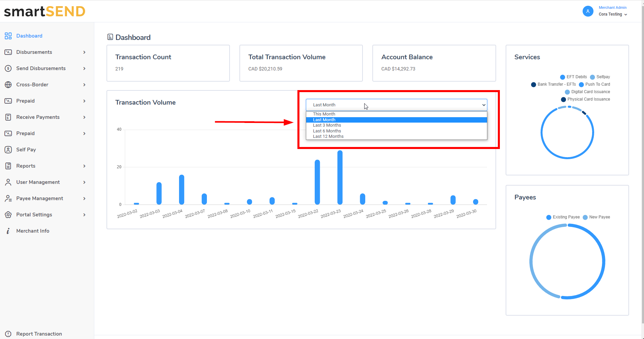Go to User Management section
The width and height of the screenshot is (644, 339).
point(38,182)
